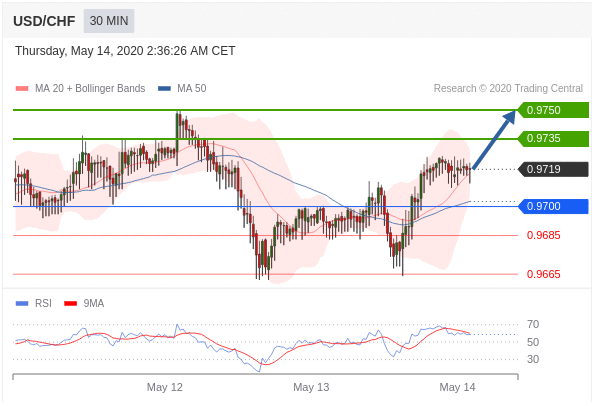Click the MA 20 + Bollinger Bands red swatch
596x406 pixels.
[22, 89]
